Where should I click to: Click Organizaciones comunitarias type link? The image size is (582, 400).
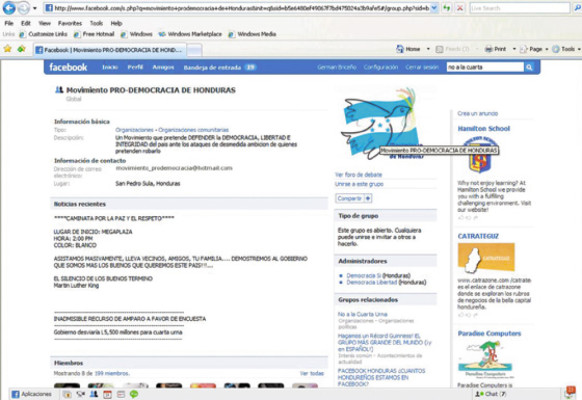(x=193, y=130)
